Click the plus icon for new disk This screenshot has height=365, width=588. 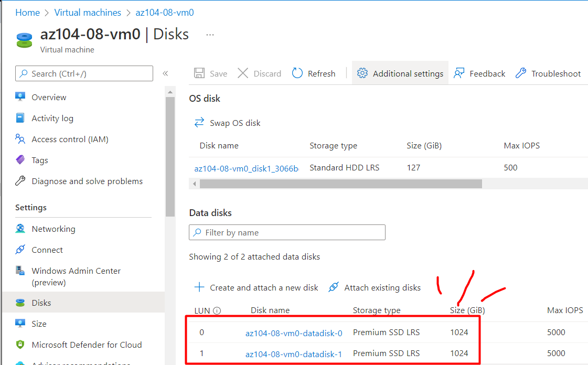pos(199,287)
